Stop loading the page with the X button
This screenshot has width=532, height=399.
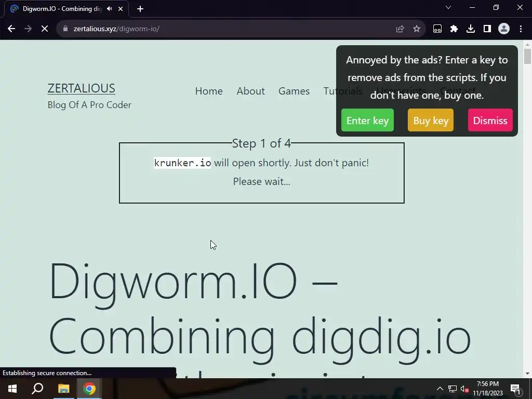(45, 29)
